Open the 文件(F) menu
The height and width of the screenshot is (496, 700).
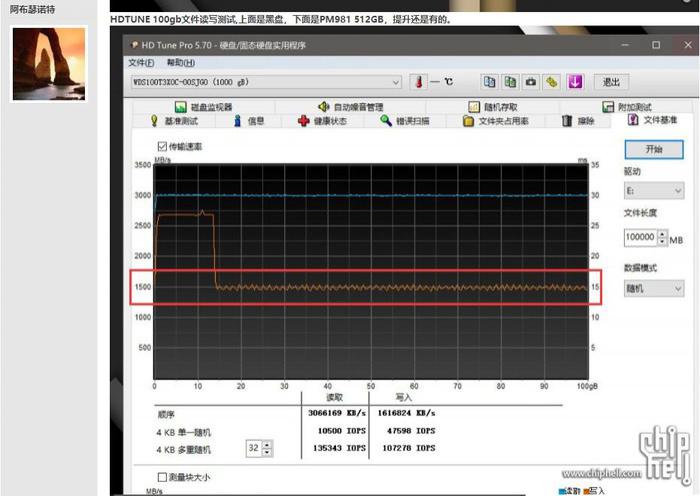coord(141,63)
